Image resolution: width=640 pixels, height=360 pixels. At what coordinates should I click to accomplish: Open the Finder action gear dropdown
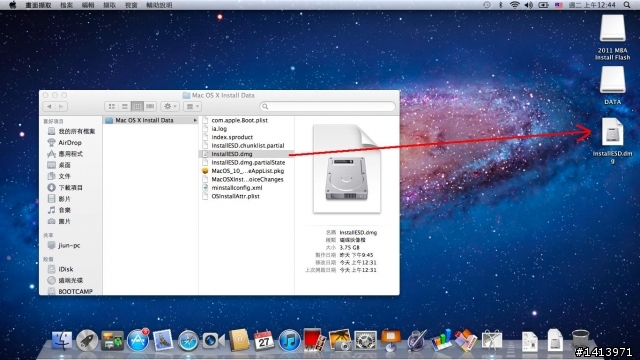point(170,107)
